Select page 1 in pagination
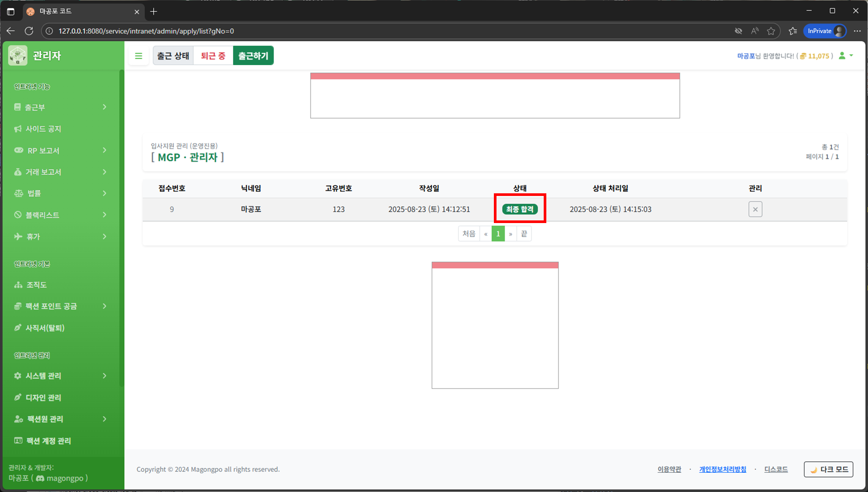The image size is (868, 492). [498, 234]
